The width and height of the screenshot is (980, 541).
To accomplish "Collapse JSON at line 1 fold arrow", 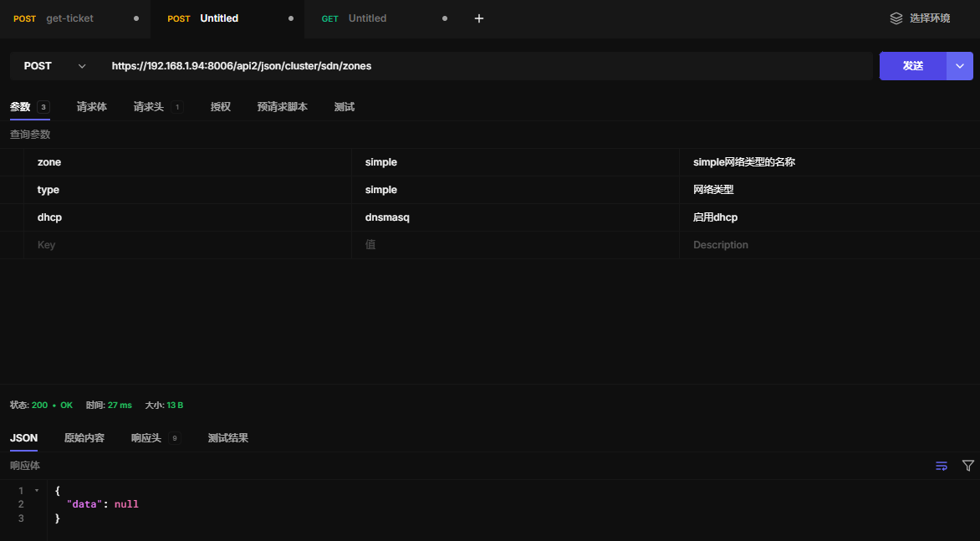I will pyautogui.click(x=36, y=491).
